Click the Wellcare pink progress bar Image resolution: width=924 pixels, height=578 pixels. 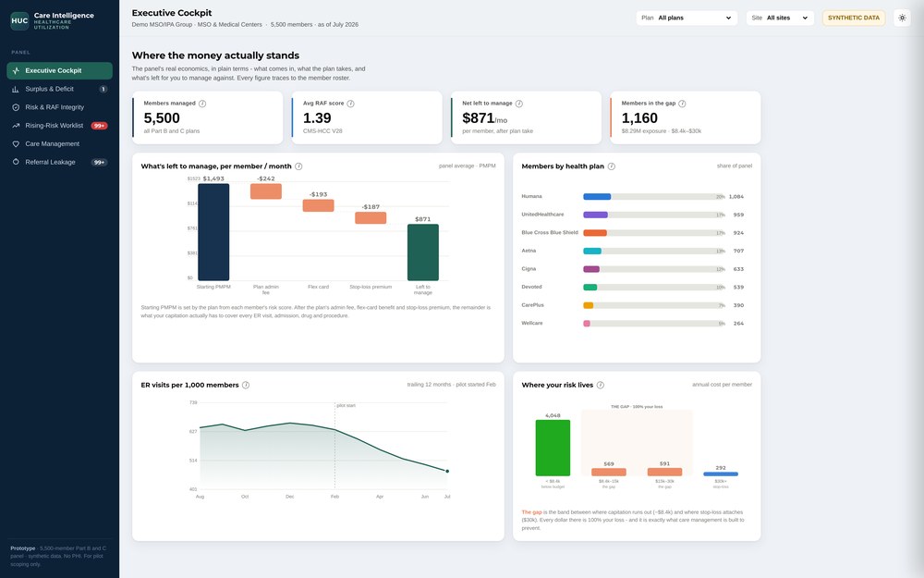(x=587, y=324)
